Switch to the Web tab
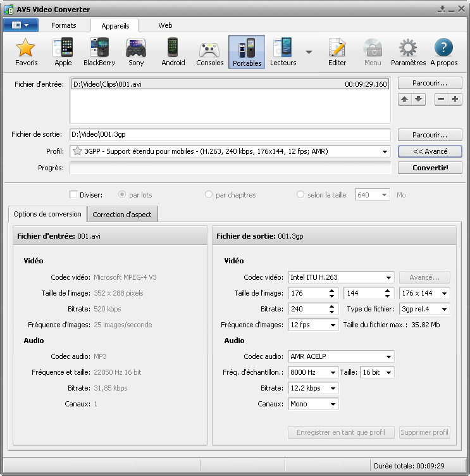Image resolution: width=470 pixels, height=476 pixels. click(165, 25)
